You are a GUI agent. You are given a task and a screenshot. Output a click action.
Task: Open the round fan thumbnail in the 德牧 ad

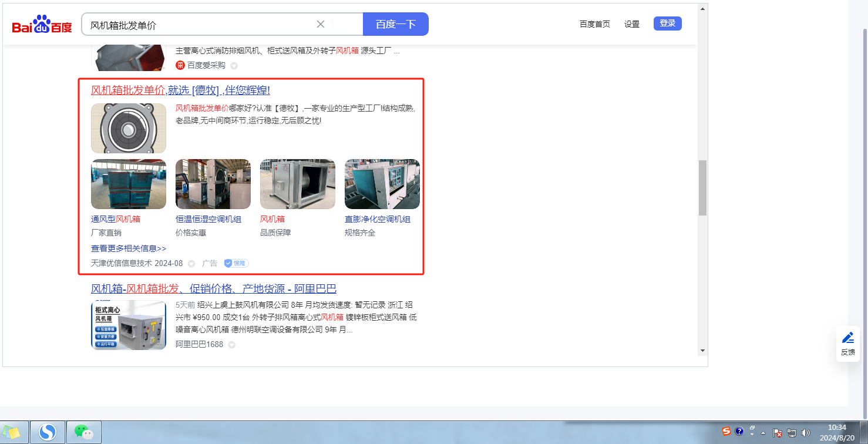[129, 129]
